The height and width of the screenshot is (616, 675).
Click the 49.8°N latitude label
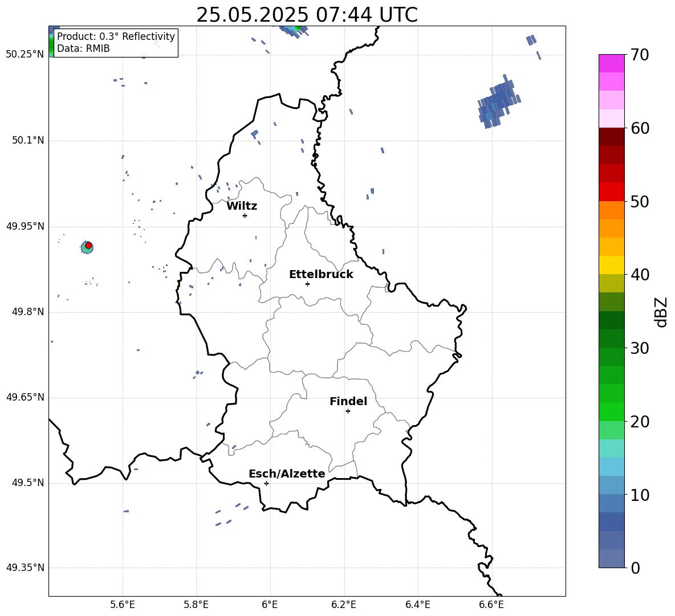[28, 312]
